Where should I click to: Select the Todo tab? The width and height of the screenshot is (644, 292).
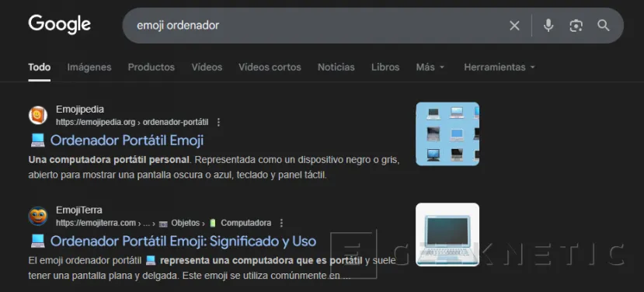pos(40,68)
